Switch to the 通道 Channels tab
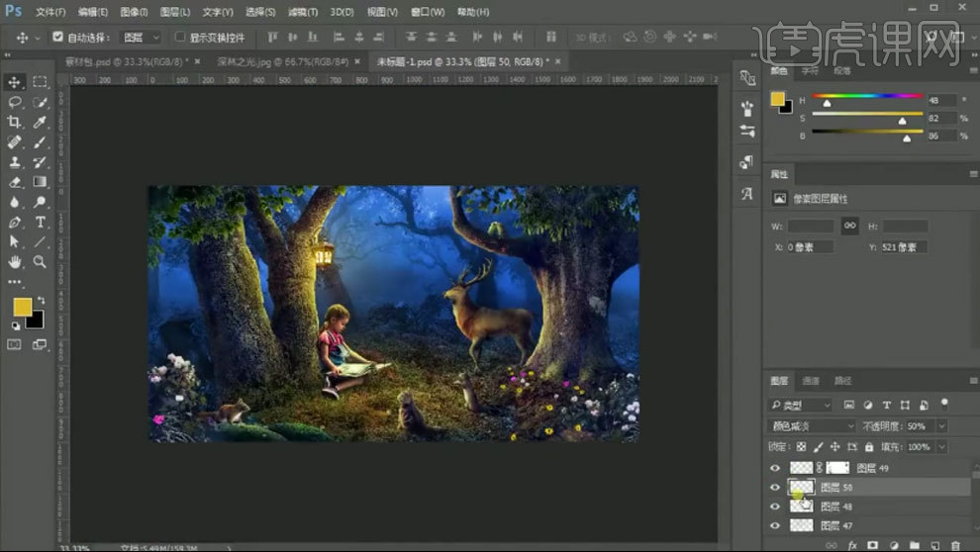This screenshot has height=552, width=980. 811,380
